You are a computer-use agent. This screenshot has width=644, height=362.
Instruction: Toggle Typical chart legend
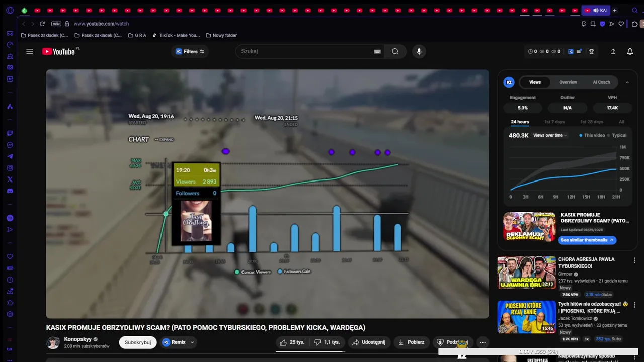click(616, 135)
